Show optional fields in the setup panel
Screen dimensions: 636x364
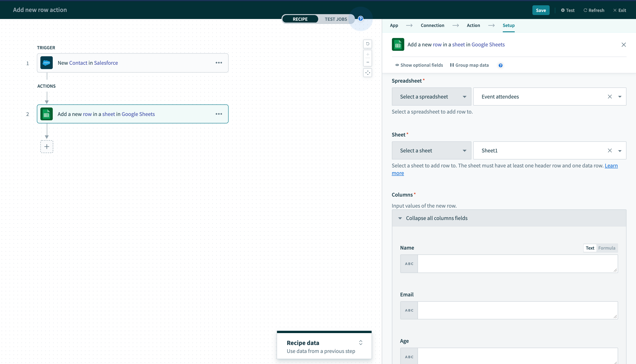coord(419,65)
